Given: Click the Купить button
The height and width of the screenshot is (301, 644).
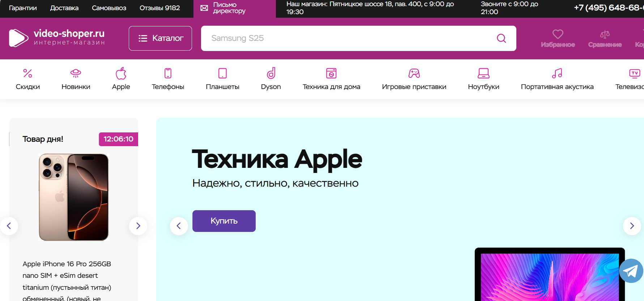Looking at the screenshot, I should pyautogui.click(x=224, y=221).
